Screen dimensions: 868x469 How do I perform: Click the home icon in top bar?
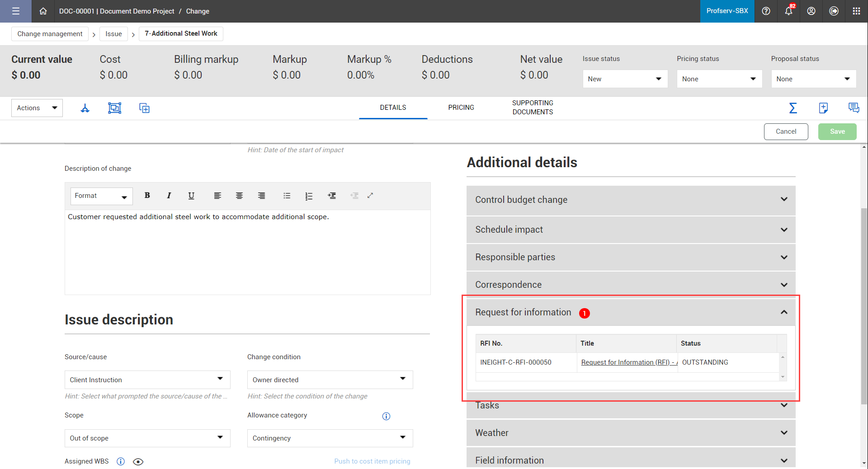click(43, 11)
